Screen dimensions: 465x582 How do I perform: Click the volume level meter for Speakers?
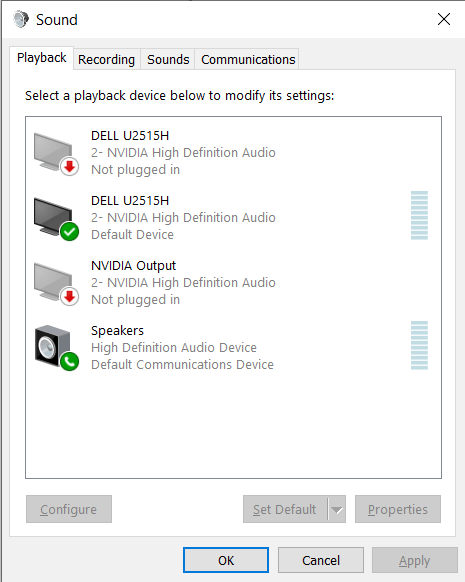tap(419, 346)
